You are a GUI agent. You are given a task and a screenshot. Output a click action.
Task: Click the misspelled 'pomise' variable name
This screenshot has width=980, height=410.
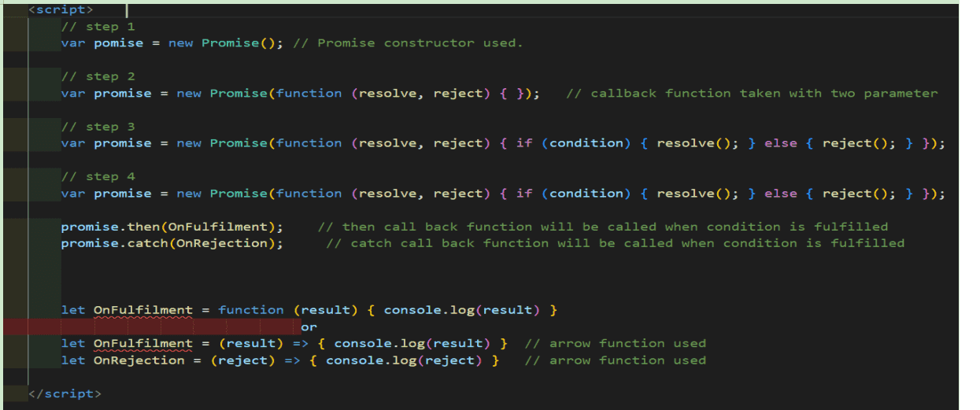pyautogui.click(x=118, y=43)
